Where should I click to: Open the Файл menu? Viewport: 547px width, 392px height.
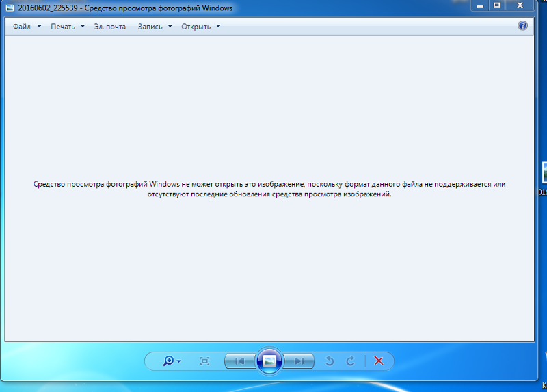[22, 27]
